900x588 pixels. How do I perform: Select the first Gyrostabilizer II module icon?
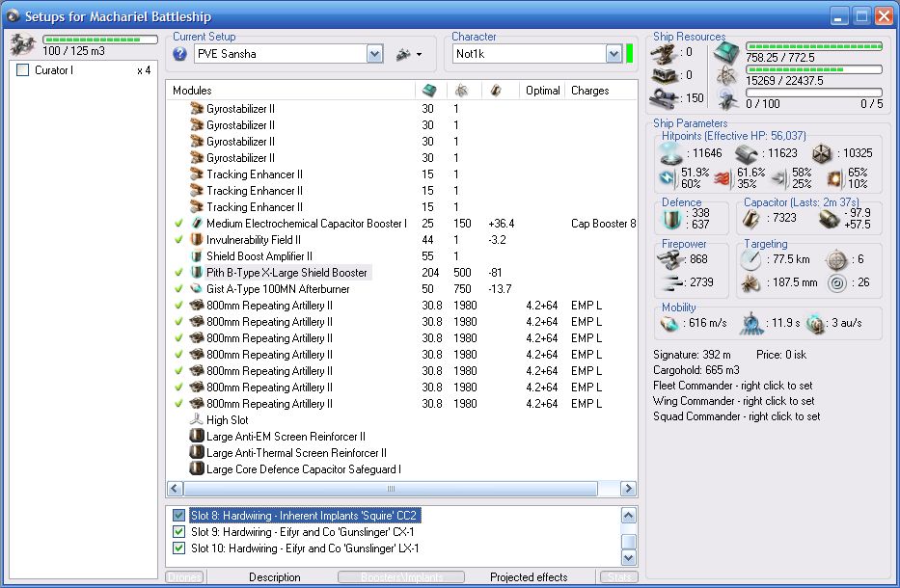(x=197, y=108)
